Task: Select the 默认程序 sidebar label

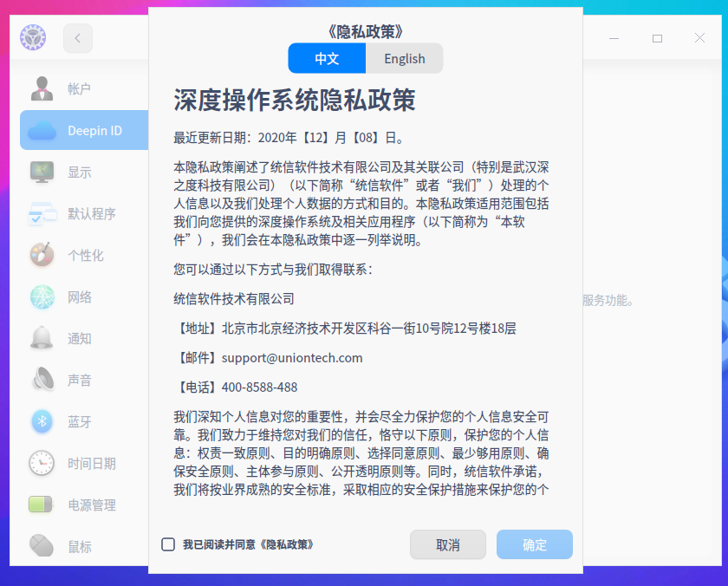Action: 92,213
